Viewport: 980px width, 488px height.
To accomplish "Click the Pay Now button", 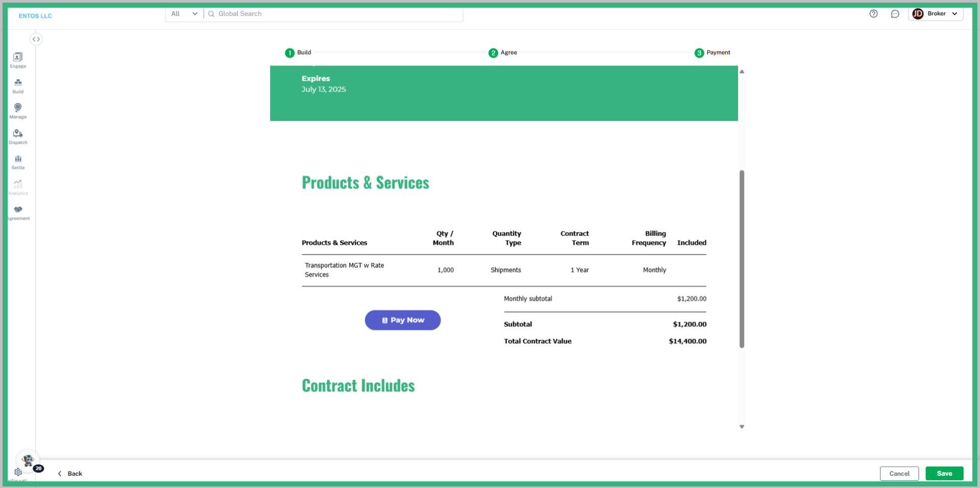I will [403, 320].
